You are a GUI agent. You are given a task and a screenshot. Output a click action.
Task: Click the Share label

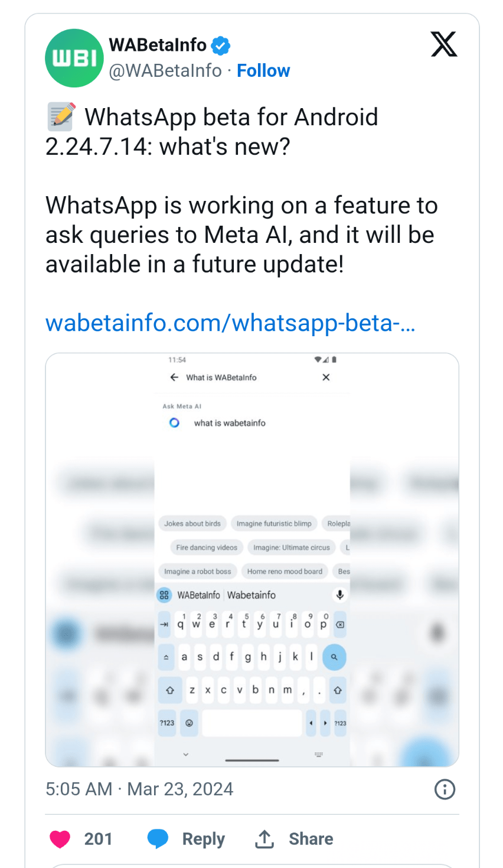coord(311,838)
